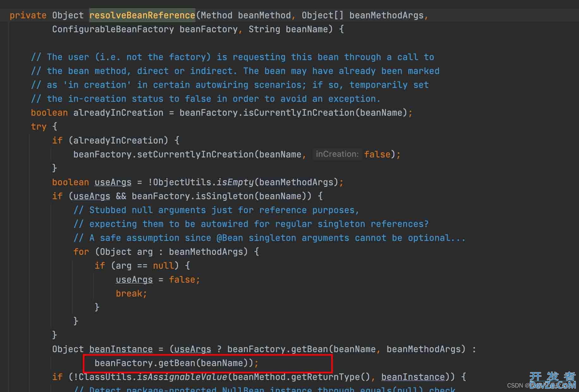Click the 'private' keyword in the method signature
The image size is (579, 392).
28,15
